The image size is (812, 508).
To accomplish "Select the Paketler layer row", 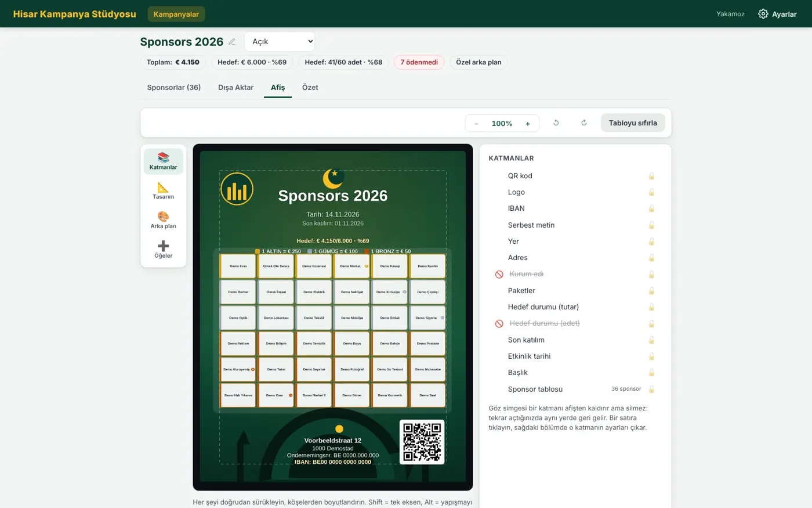I will click(x=574, y=291).
